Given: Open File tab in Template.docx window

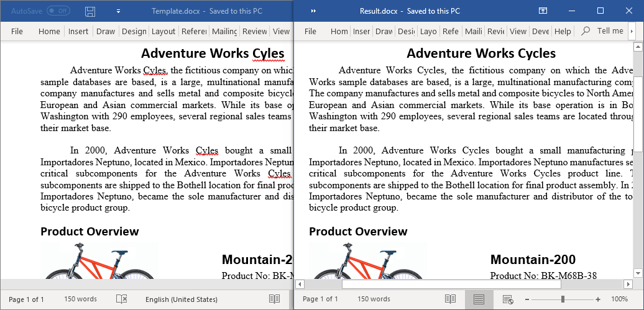Looking at the screenshot, I should coord(17,31).
